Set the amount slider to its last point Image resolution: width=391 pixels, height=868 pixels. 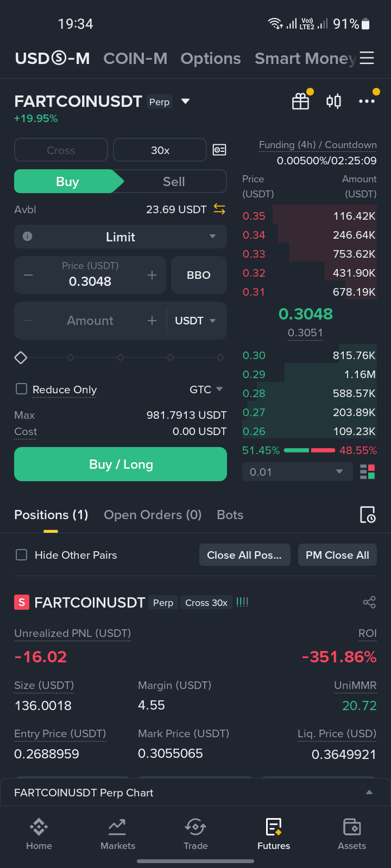coord(220,358)
